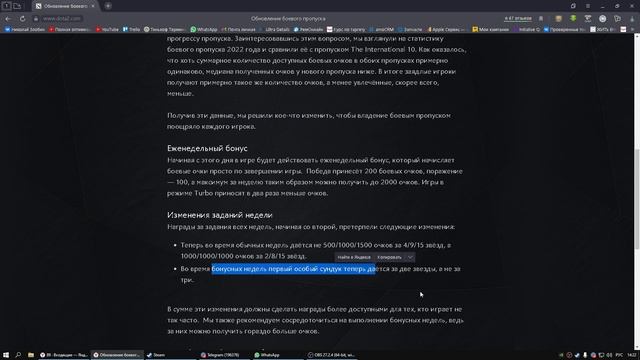The height and width of the screenshot is (360, 640).
Task: Open the tab groups icon next to tab counter
Action: (17, 6)
